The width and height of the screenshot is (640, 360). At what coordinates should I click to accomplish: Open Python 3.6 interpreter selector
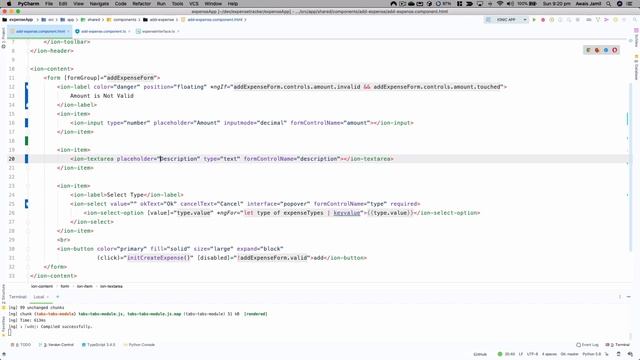[591, 354]
